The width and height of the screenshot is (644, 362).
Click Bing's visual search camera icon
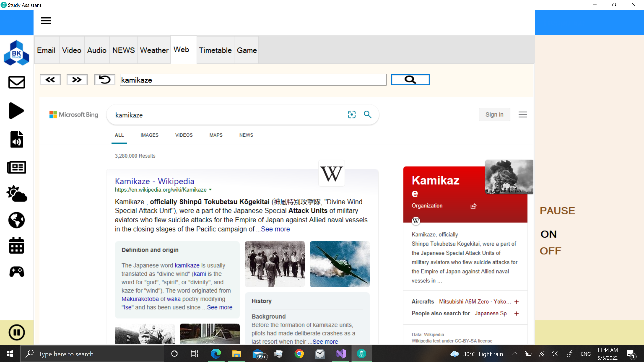coord(352,114)
